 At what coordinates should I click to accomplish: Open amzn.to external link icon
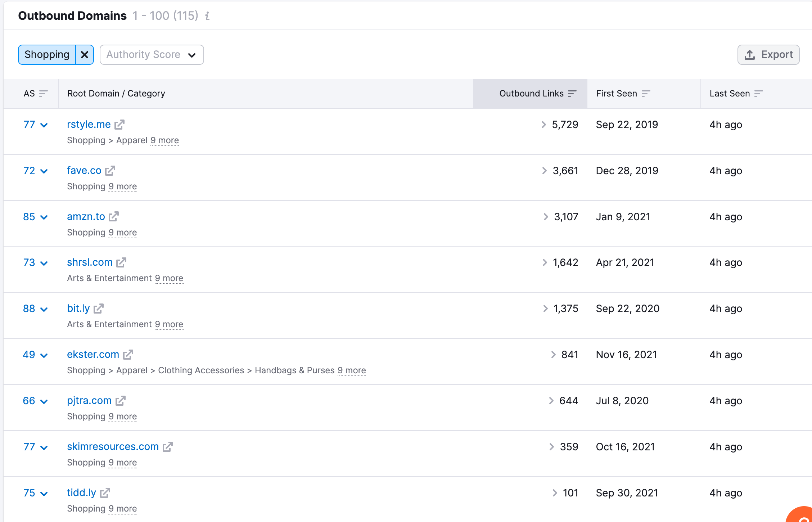pos(114,216)
